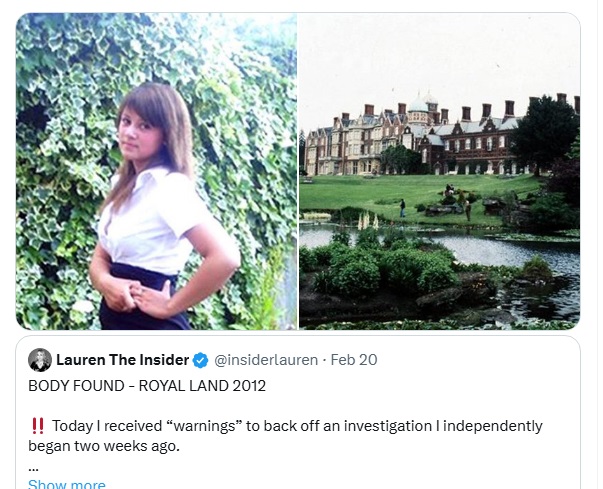Click the ellipsis above Show more
Viewport: 603px width, 489px height.
click(33, 469)
